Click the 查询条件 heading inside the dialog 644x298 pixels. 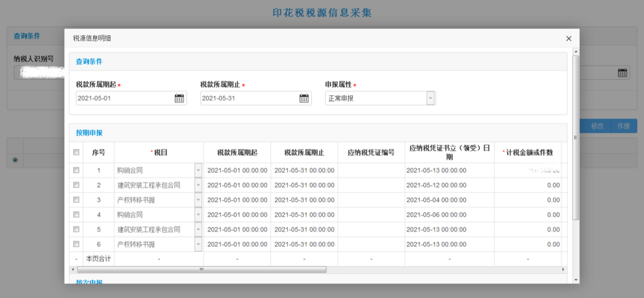(x=89, y=62)
